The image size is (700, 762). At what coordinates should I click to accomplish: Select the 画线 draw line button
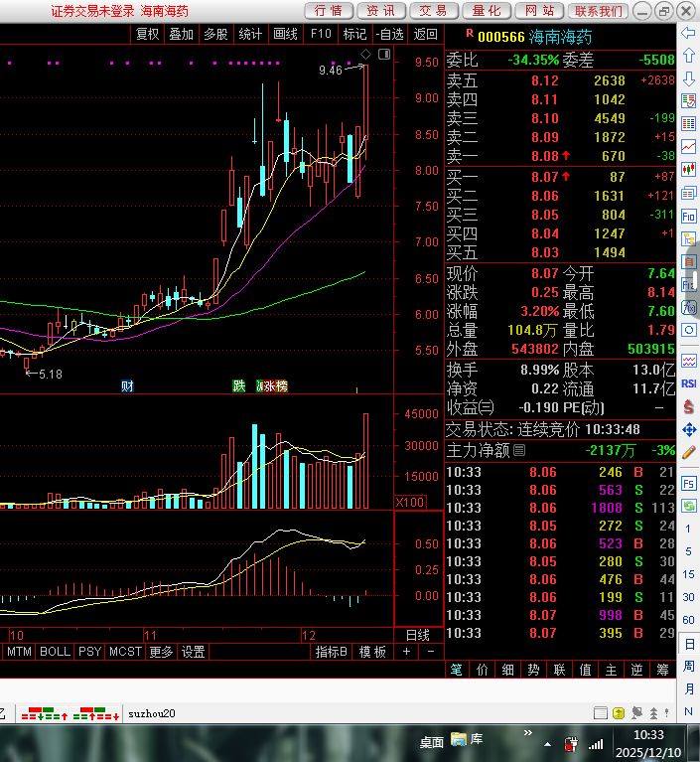(285, 34)
